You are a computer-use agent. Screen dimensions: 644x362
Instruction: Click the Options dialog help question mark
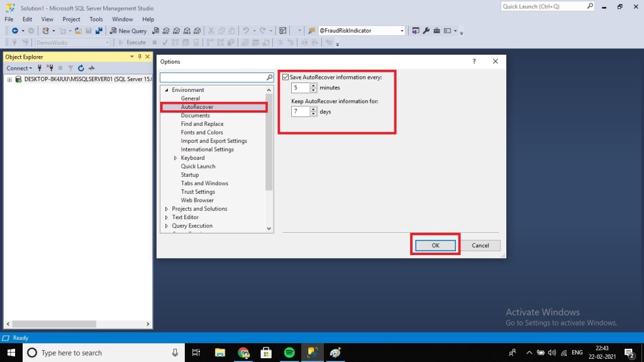(x=474, y=62)
